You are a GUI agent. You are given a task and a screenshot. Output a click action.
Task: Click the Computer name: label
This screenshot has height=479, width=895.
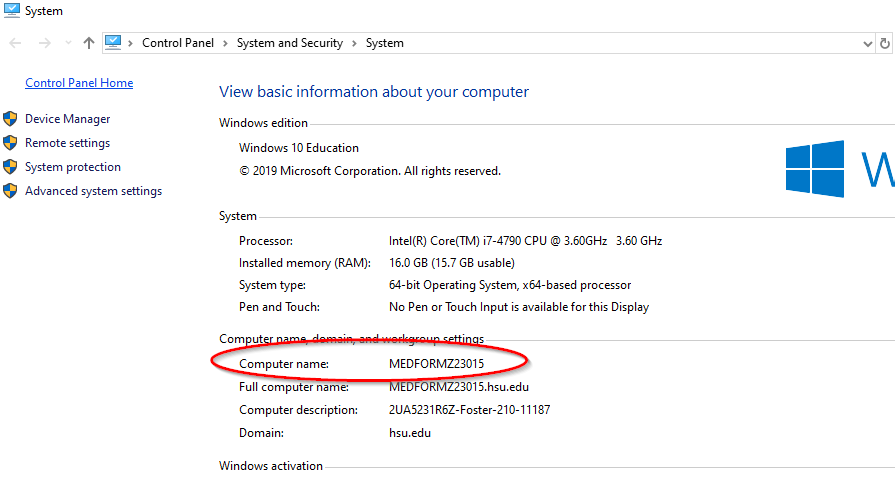click(284, 364)
